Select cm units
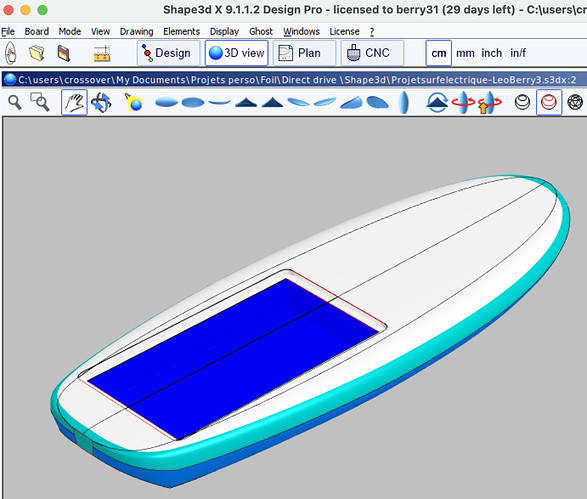Screen dimensions: 587x499 click(439, 53)
